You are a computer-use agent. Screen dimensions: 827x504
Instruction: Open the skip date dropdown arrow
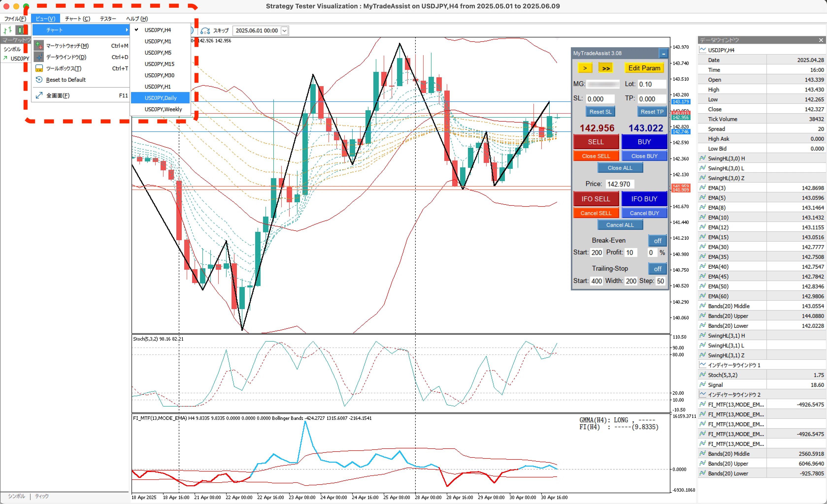(x=284, y=31)
